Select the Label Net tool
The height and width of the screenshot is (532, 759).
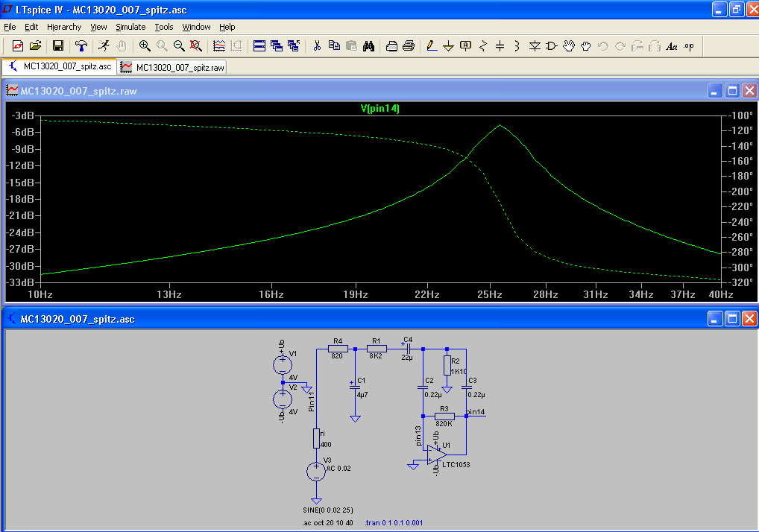pos(466,46)
